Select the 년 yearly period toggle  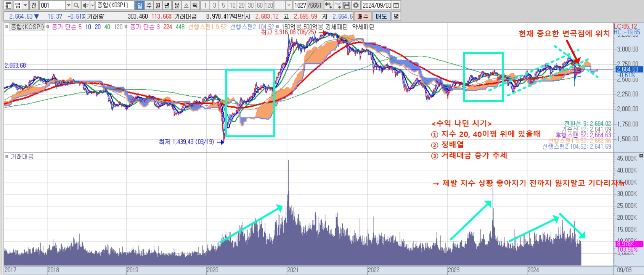click(167, 5)
